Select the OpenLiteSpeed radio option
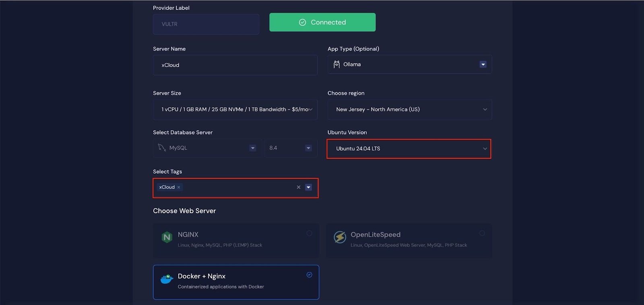This screenshot has height=305, width=644. coord(482,233)
